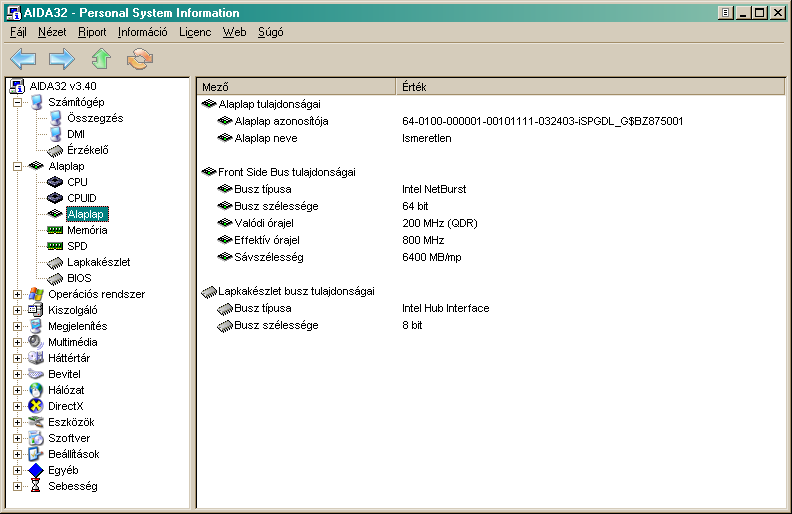Open the Nézet menu

(52, 32)
